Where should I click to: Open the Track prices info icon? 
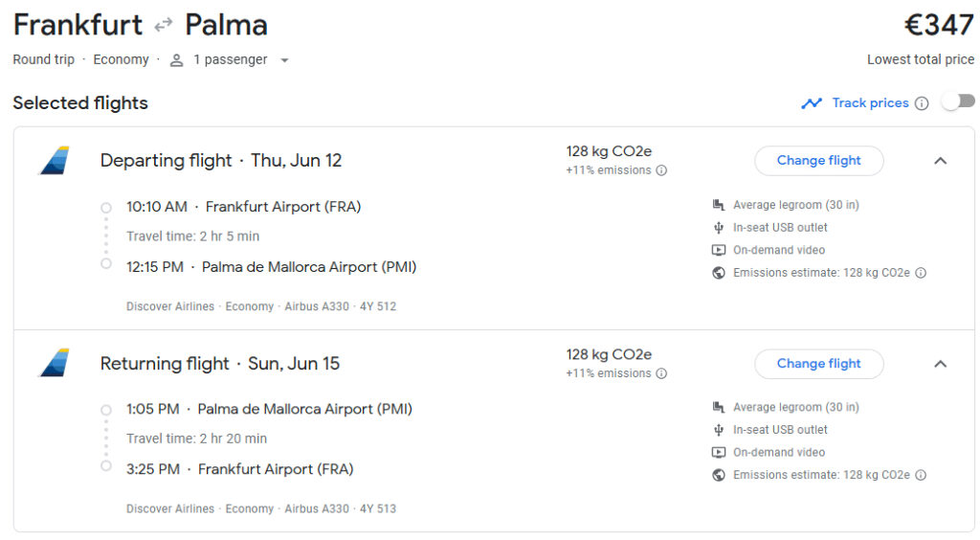pyautogui.click(x=922, y=103)
